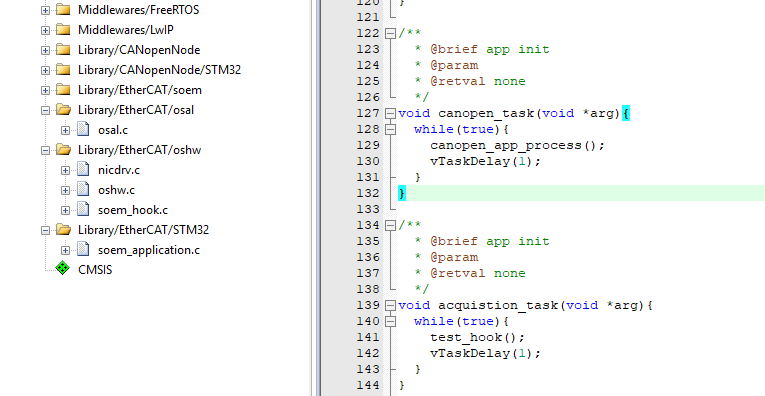
Task: Place cursor on test_hook() call
Action: 477,337
